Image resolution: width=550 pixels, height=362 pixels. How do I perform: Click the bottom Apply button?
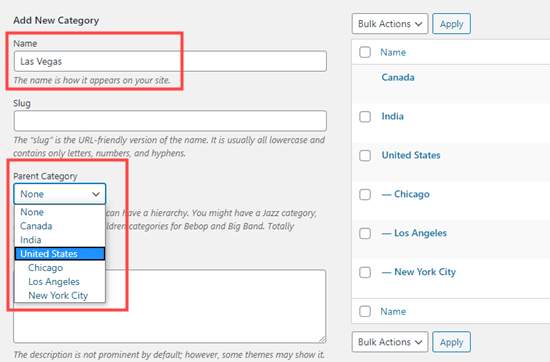(451, 342)
